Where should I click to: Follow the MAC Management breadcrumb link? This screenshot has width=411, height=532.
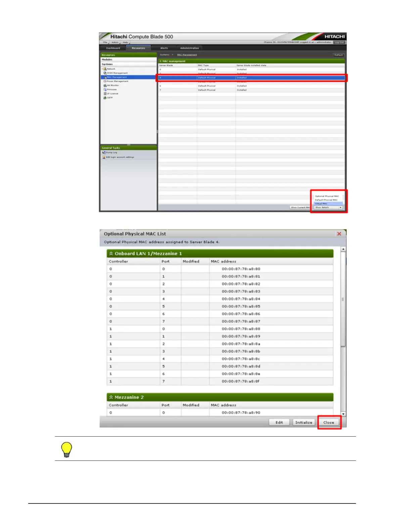coord(187,55)
